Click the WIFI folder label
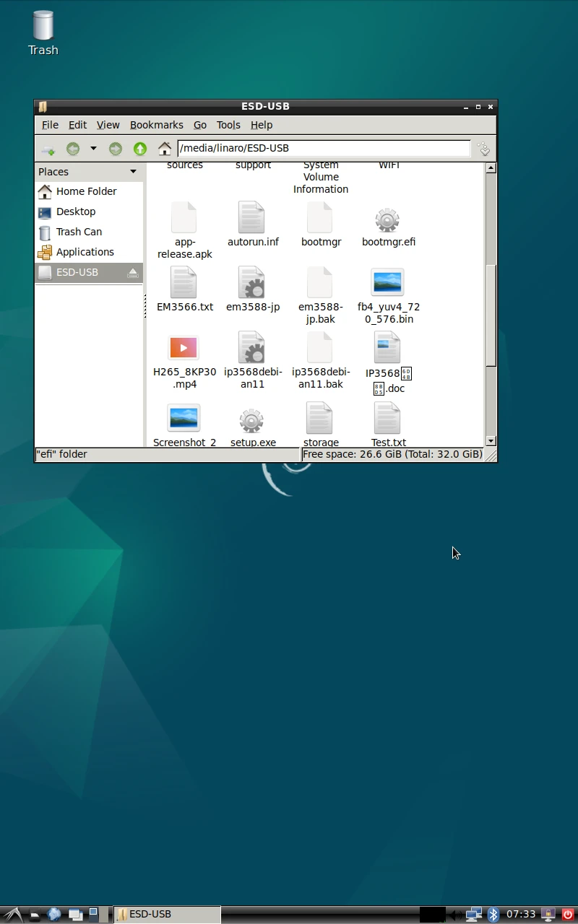The image size is (578, 924). coord(389,166)
